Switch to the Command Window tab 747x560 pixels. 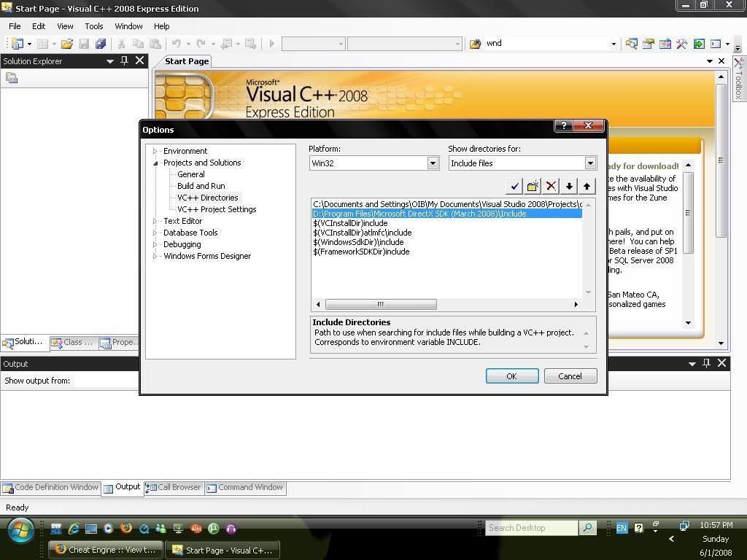[x=245, y=488]
